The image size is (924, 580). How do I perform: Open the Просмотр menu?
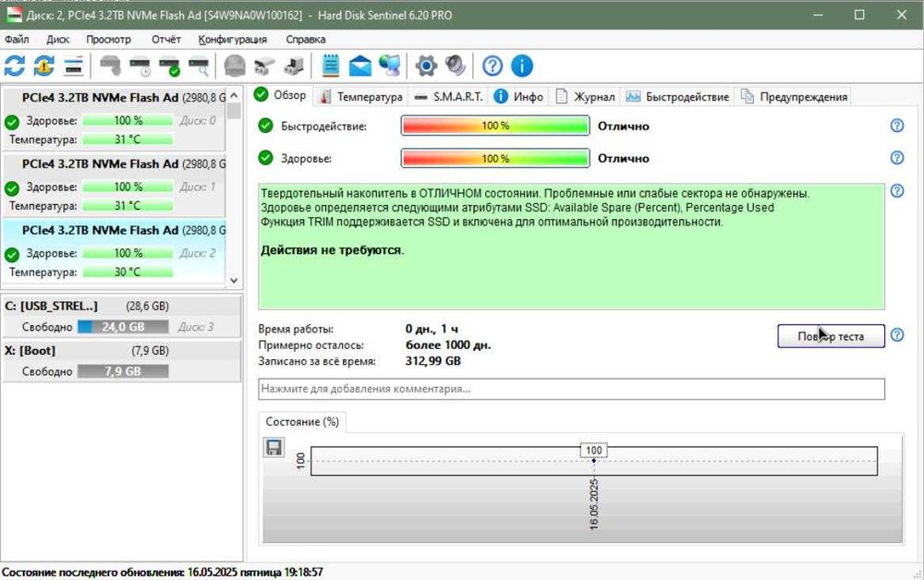click(x=108, y=40)
